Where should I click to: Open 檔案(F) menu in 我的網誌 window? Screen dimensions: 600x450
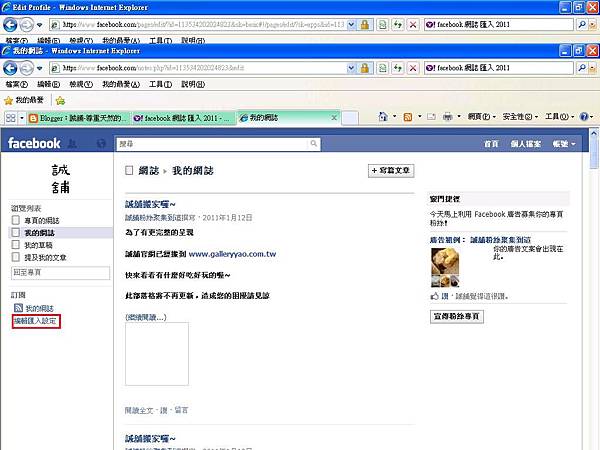tap(17, 84)
